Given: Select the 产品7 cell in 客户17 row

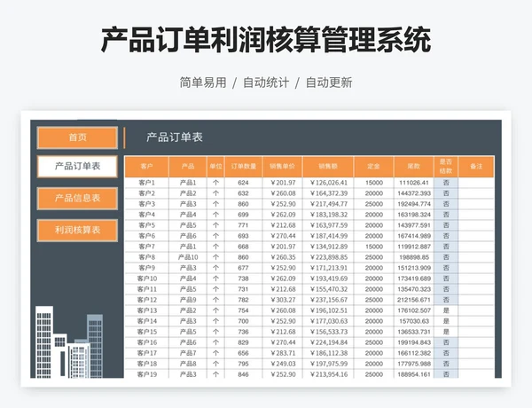Looking at the screenshot, I should click(188, 353).
